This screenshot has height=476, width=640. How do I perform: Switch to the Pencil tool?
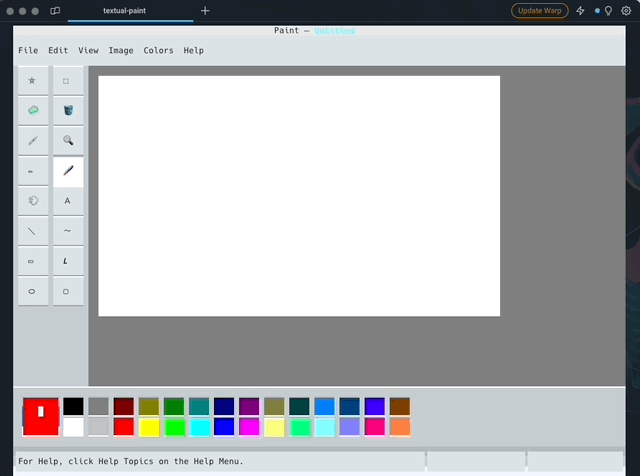coord(32,171)
